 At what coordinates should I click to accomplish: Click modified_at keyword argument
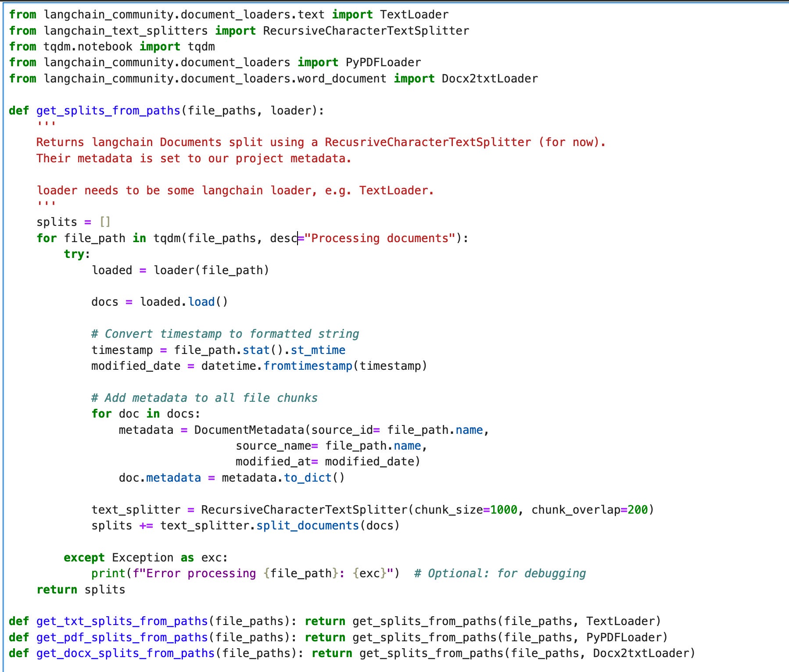tap(273, 461)
